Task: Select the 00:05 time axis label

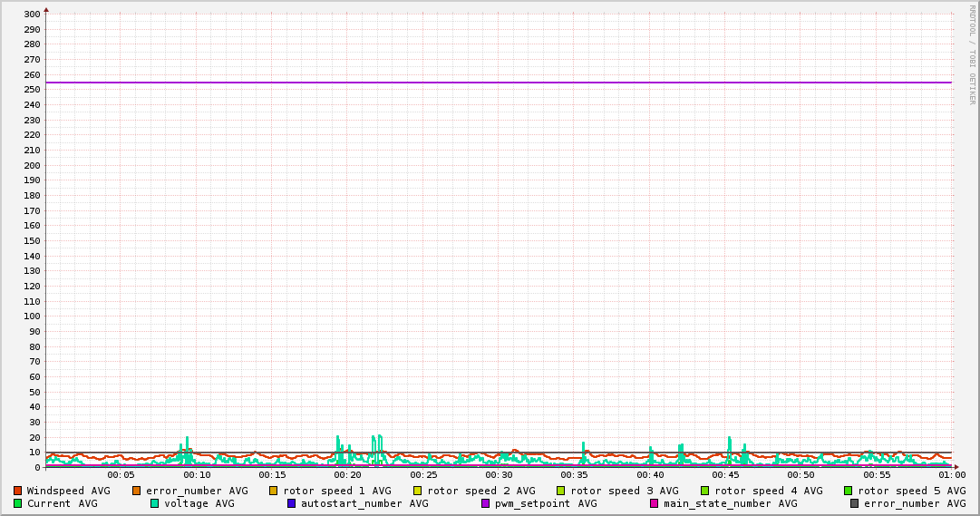Action: (121, 475)
